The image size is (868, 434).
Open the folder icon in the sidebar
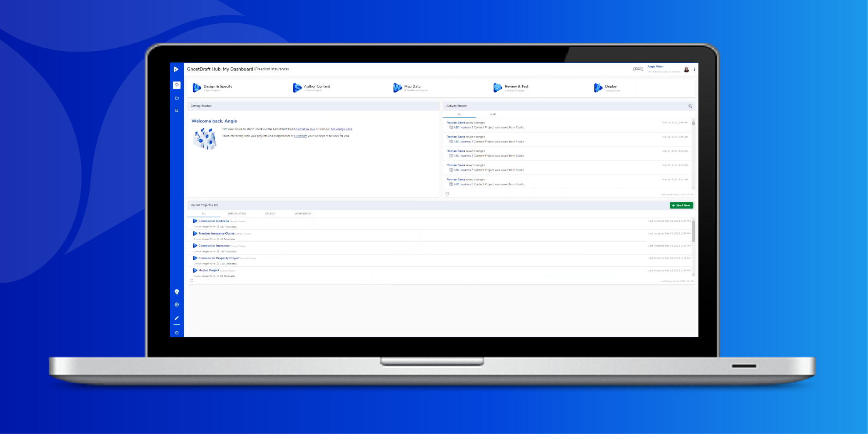pyautogui.click(x=177, y=98)
